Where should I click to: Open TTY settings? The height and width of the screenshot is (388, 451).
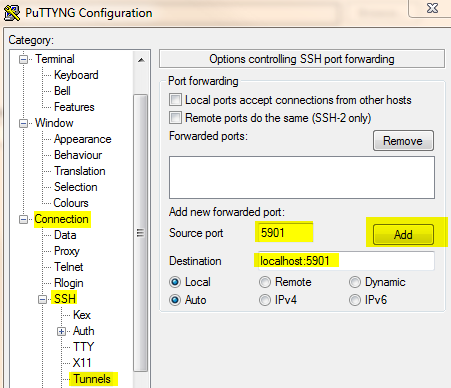(83, 347)
